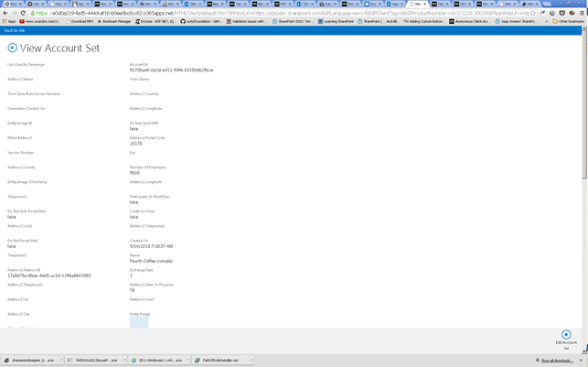Click the Edit Account Set icon
The width and height of the screenshot is (588, 367).
[566, 335]
